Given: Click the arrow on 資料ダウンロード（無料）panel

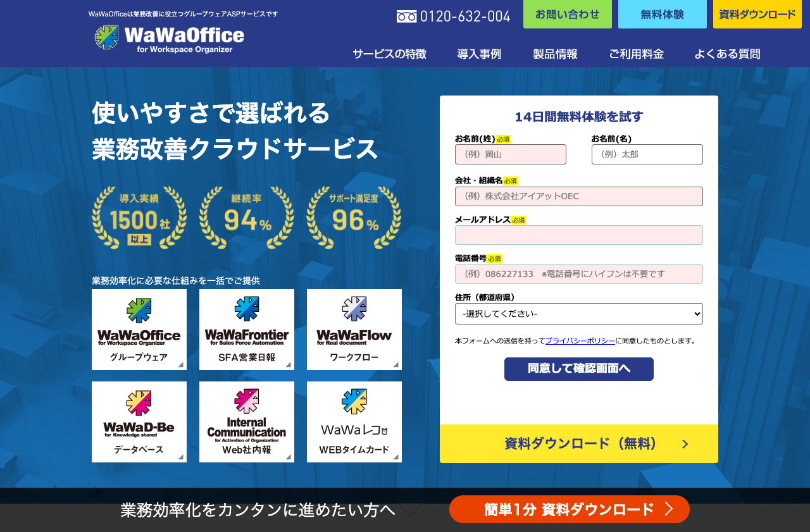Looking at the screenshot, I should 685,444.
